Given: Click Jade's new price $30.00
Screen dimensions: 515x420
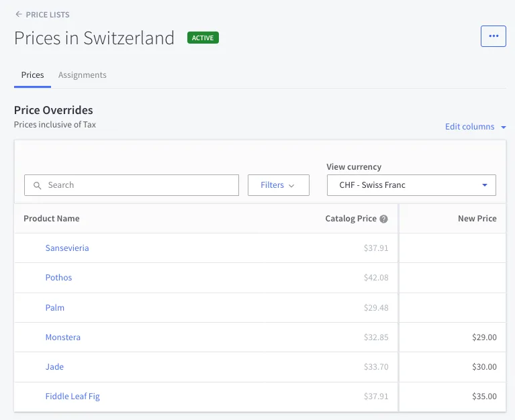Looking at the screenshot, I should tap(484, 367).
